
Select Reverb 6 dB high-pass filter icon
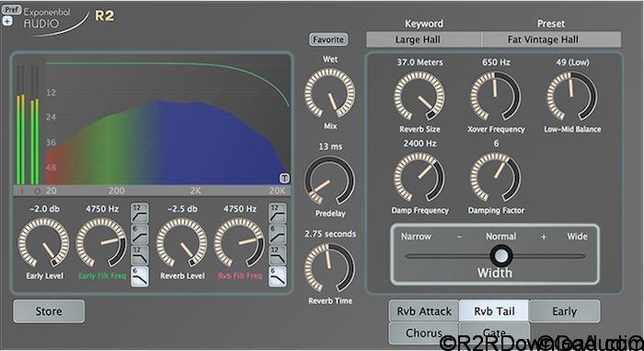click(277, 234)
